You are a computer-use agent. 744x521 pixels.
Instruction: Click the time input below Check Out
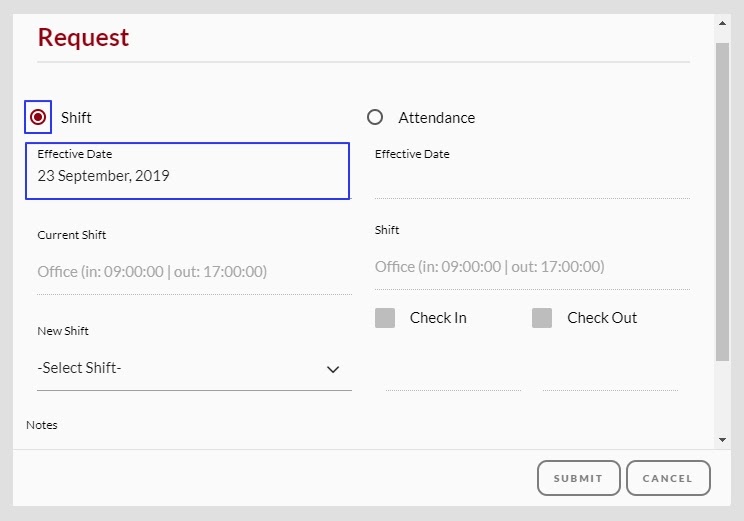(x=610, y=377)
